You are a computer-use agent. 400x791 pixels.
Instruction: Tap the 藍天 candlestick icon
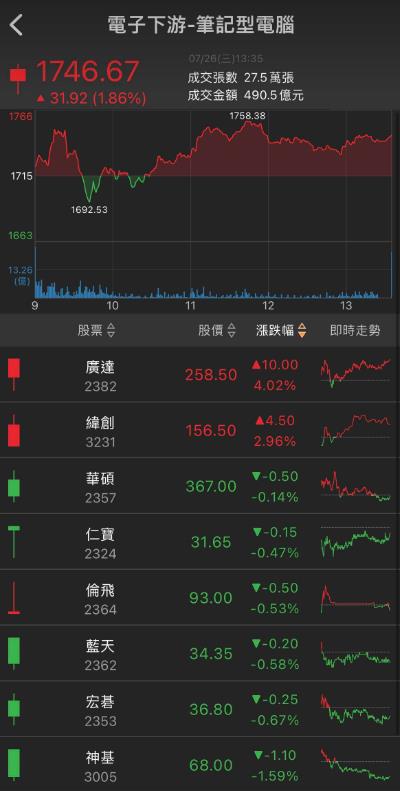pyautogui.click(x=14, y=653)
